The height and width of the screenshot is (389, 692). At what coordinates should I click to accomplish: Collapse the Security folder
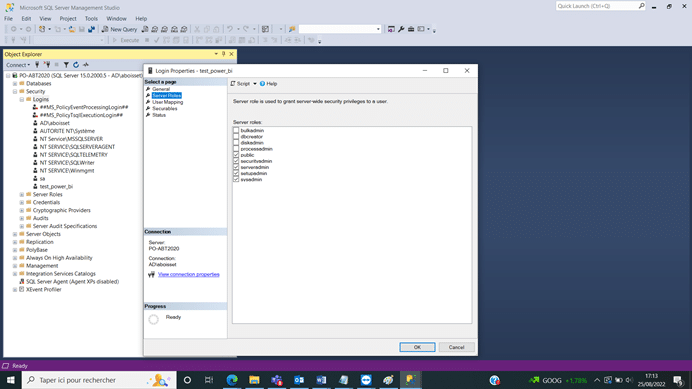(15, 91)
